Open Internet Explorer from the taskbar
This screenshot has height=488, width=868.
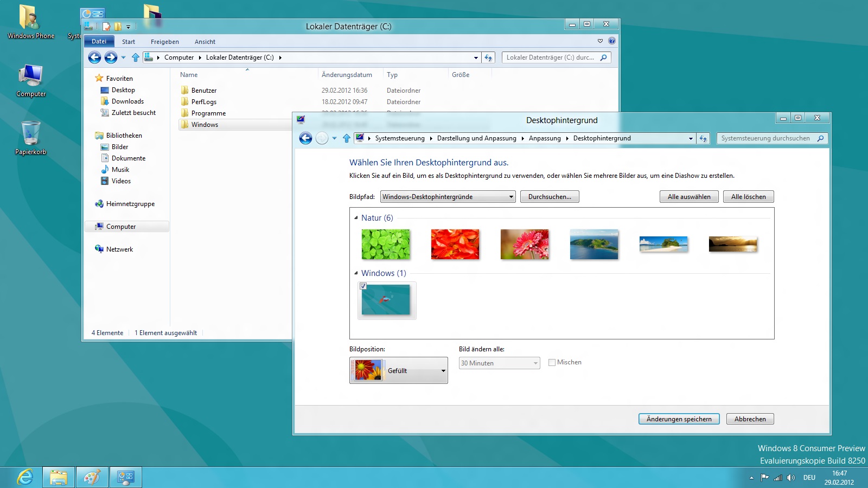(x=25, y=477)
